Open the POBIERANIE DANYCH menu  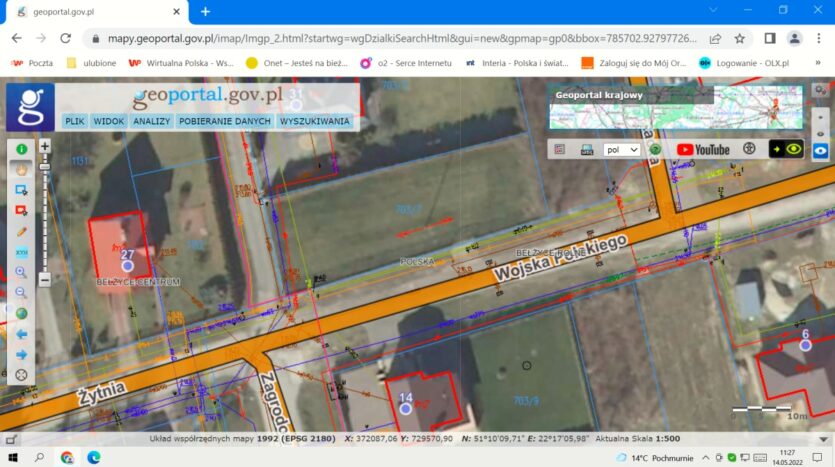click(225, 121)
